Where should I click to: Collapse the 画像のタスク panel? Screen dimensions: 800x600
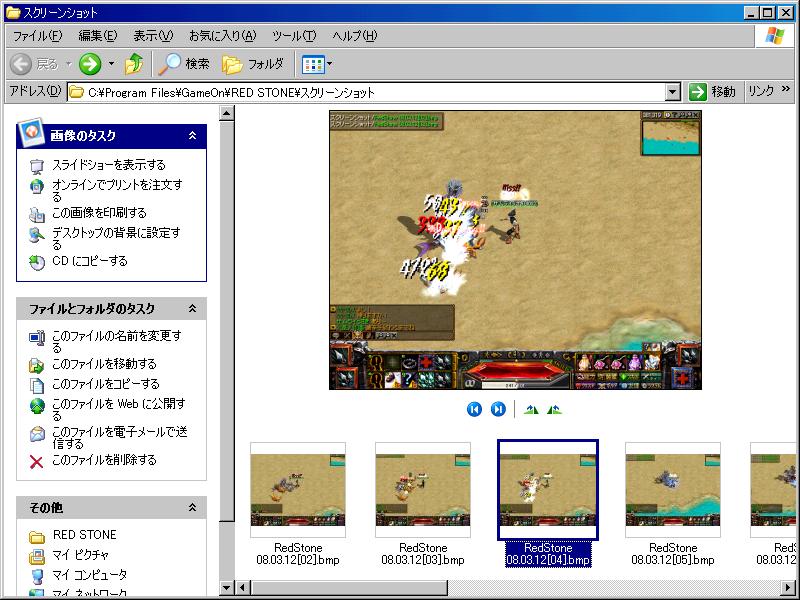pyautogui.click(x=192, y=136)
